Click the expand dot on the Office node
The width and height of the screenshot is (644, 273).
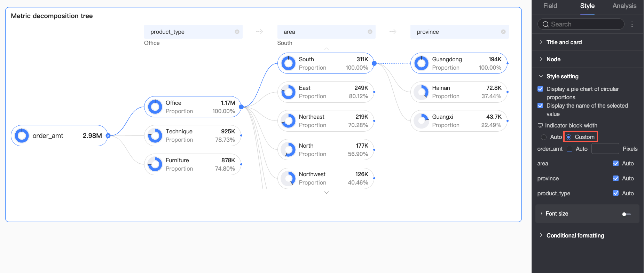(x=241, y=107)
